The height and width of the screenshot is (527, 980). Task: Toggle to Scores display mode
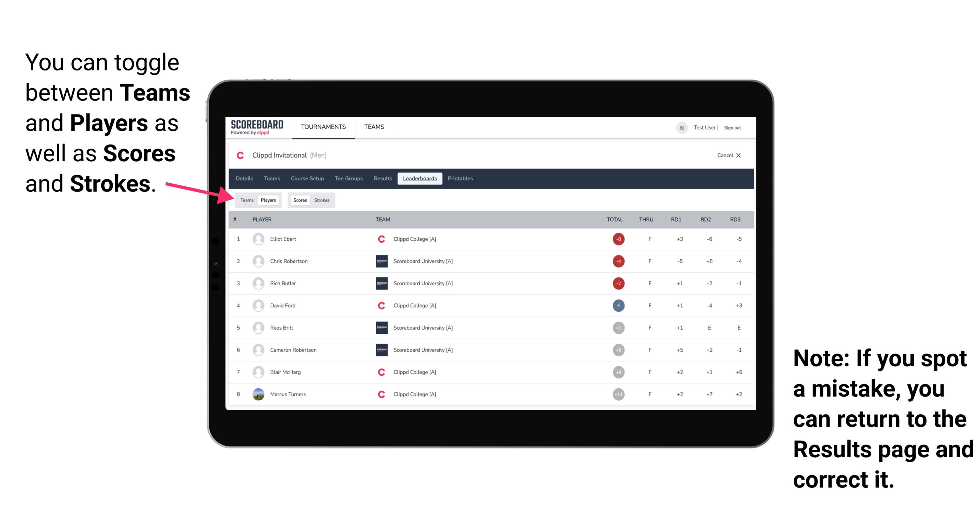(x=300, y=200)
